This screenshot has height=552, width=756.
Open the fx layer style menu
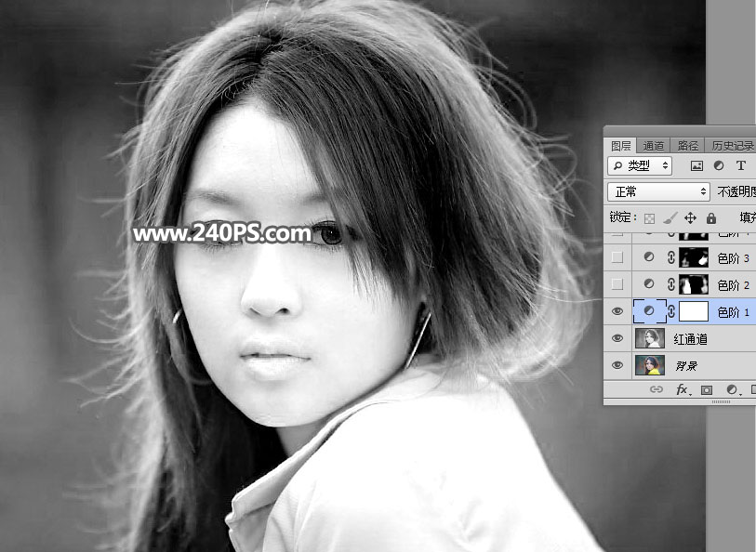[x=683, y=389]
